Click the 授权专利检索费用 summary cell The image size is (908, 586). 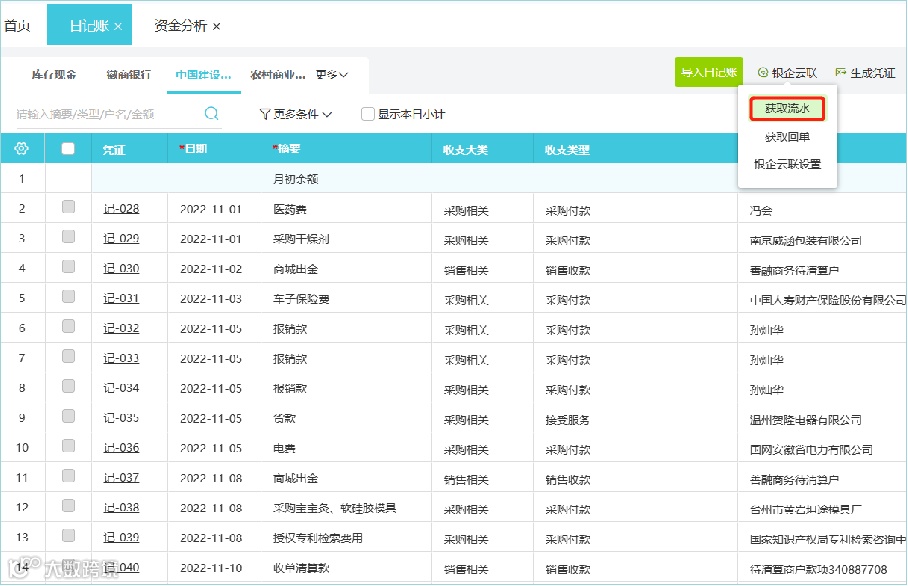[x=318, y=538]
